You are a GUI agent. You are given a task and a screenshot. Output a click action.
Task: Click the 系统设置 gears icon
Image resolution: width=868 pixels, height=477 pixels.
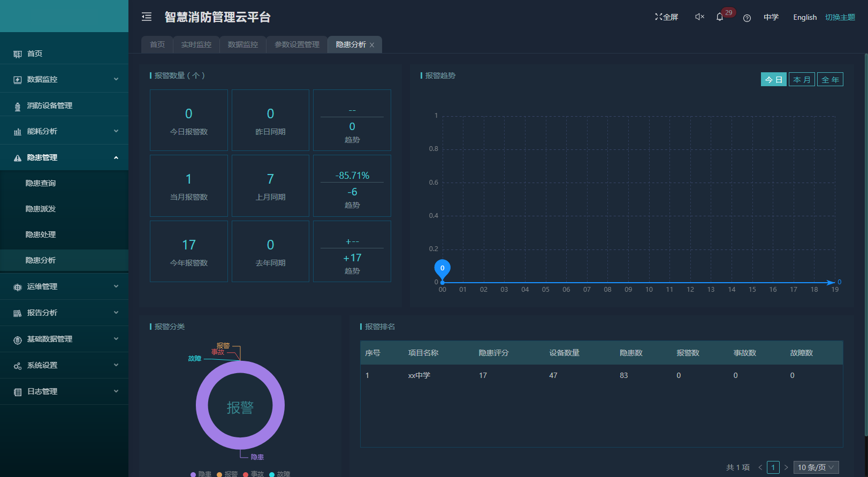[x=18, y=366]
